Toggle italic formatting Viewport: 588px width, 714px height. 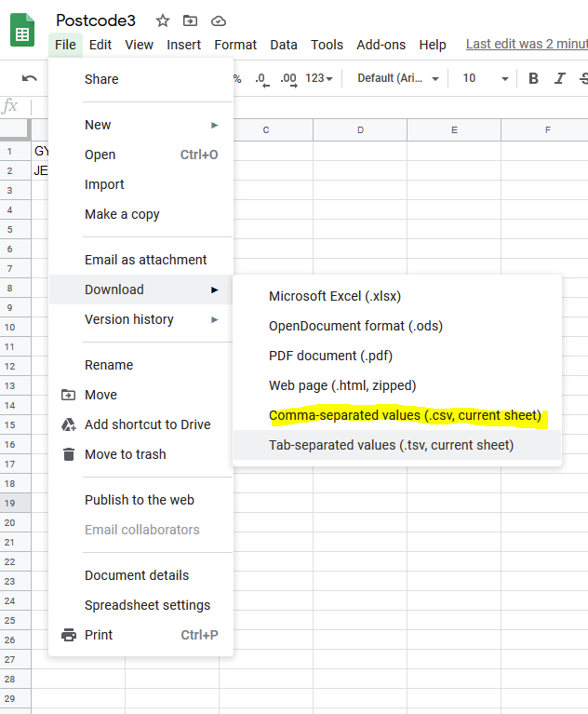coord(559,78)
